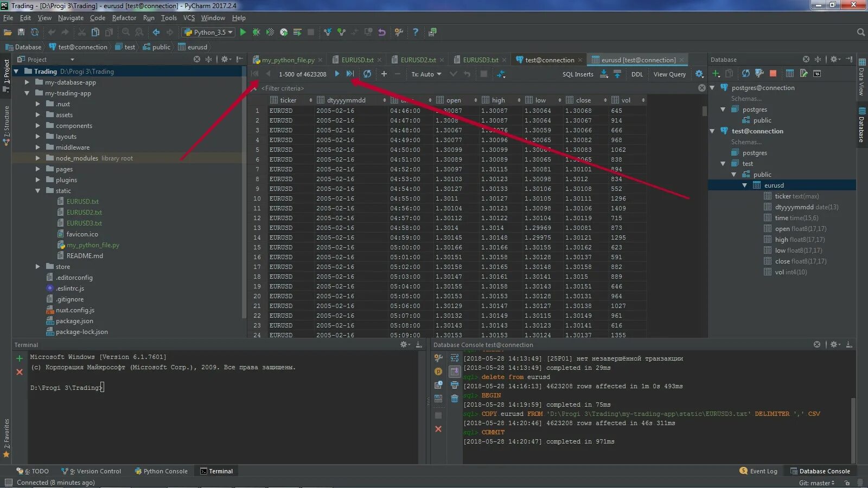Switch to the my_python_file.py editor tab
The image size is (868, 488).
(288, 60)
